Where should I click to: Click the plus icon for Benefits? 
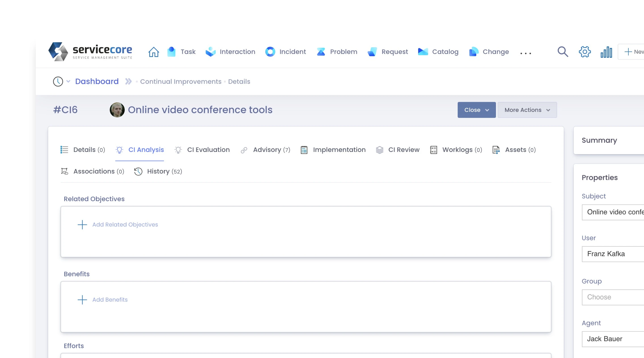82,300
